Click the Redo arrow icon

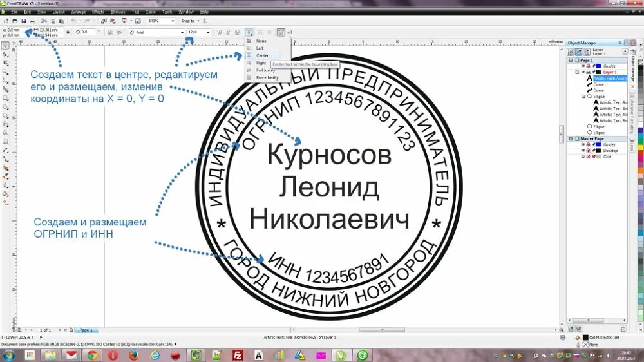pyautogui.click(x=87, y=21)
